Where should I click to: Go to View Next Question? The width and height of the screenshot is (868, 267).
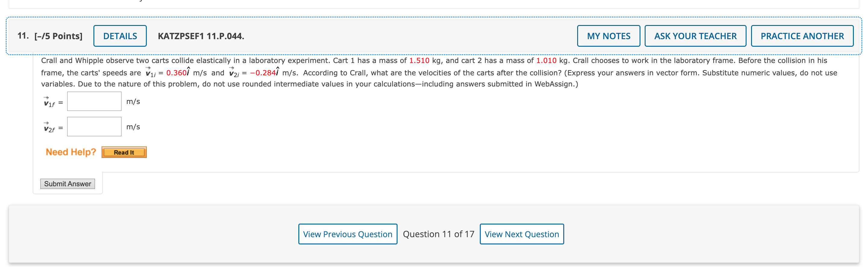[522, 234]
